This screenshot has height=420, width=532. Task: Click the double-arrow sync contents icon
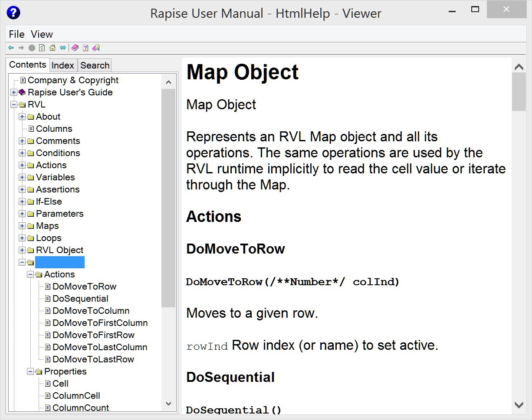click(63, 48)
